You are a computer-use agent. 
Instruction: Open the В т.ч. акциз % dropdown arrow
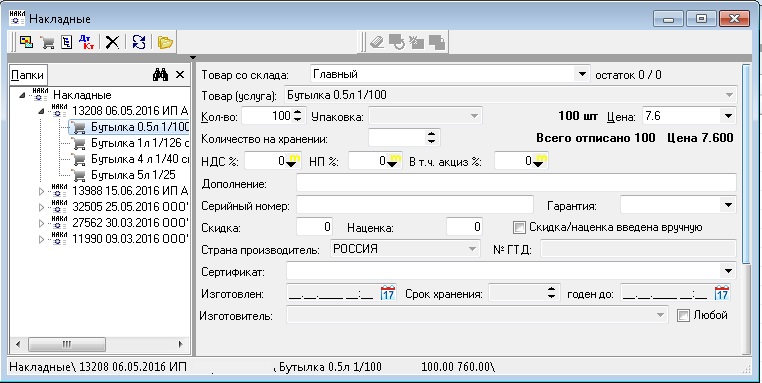(539, 161)
